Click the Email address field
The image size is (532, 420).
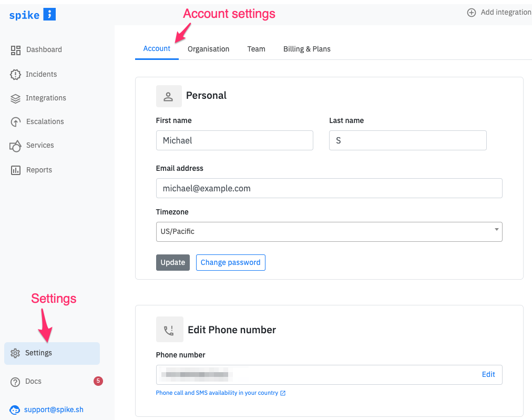tap(329, 188)
